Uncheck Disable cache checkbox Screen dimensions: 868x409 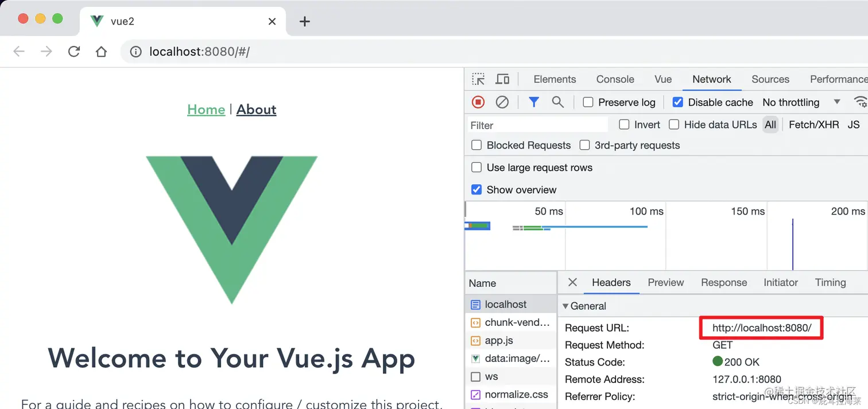point(678,102)
